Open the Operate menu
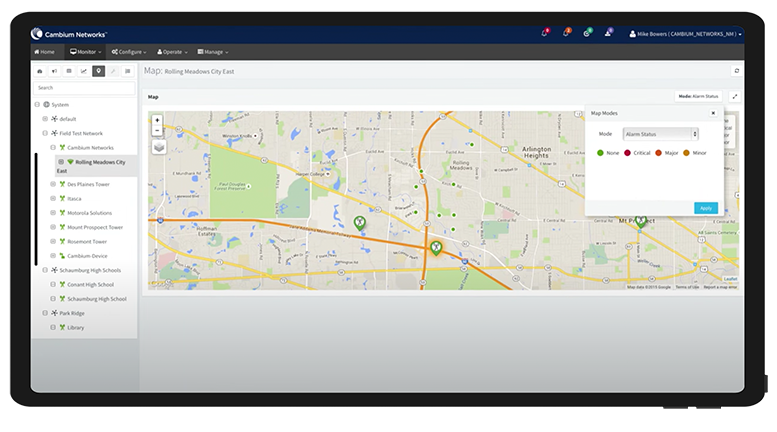777x432 pixels. coord(172,52)
